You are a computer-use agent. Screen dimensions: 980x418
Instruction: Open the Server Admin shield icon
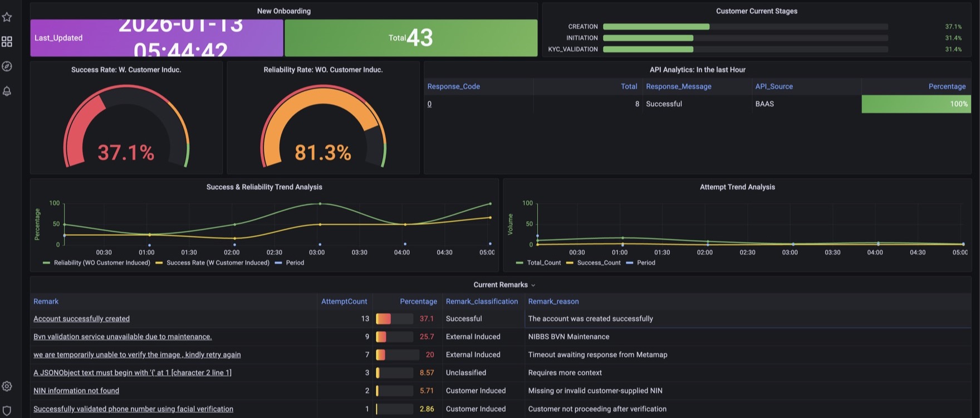tap(7, 411)
